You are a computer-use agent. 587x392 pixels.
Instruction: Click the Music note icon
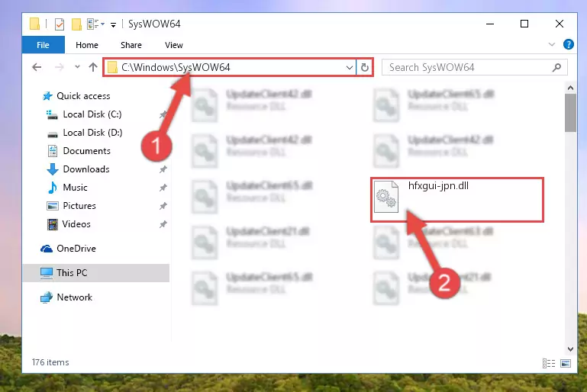click(x=53, y=188)
